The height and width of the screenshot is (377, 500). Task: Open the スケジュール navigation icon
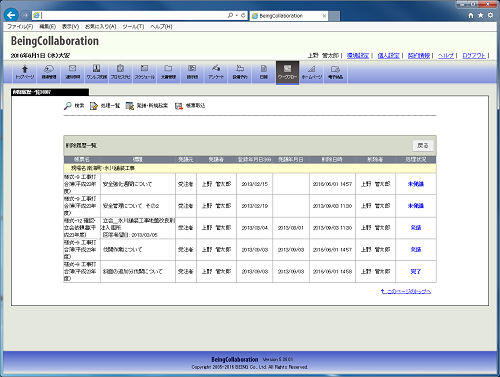(x=144, y=68)
